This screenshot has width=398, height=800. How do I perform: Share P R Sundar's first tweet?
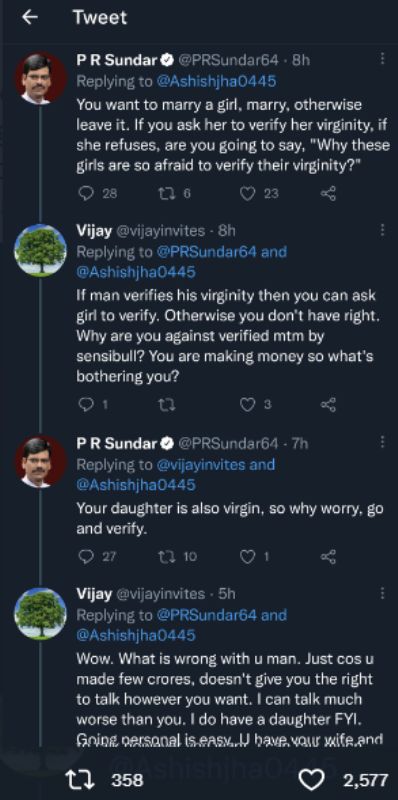point(328,194)
